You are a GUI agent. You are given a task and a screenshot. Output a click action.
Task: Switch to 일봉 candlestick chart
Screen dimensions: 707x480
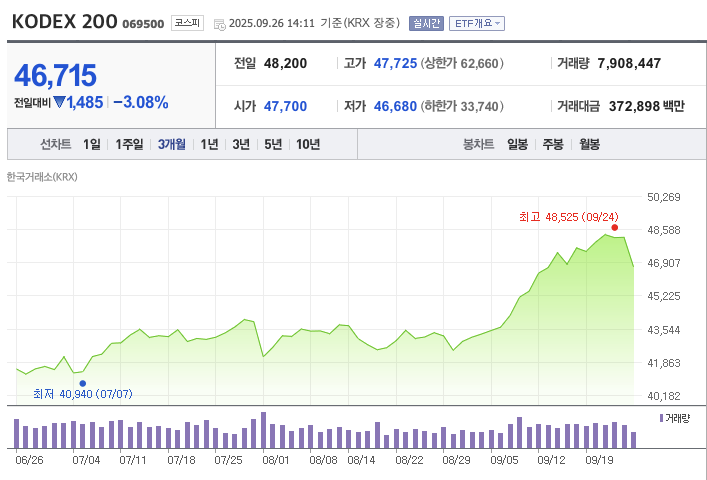[x=517, y=144]
